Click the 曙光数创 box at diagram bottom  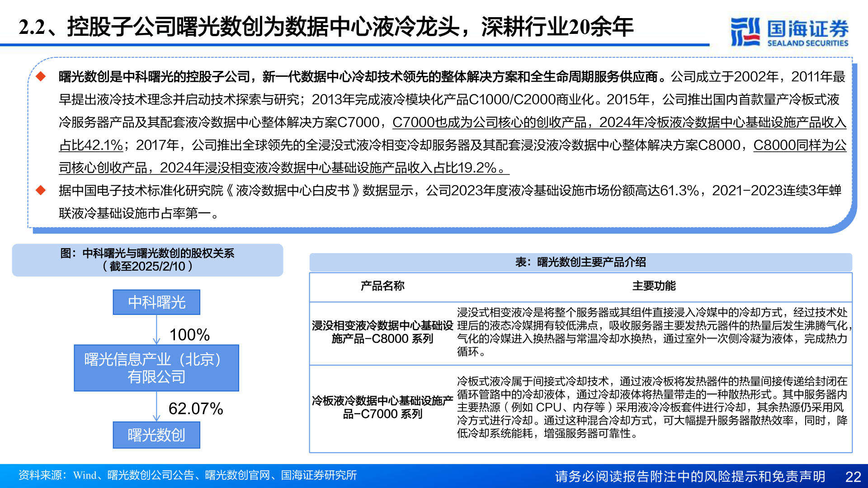(156, 435)
